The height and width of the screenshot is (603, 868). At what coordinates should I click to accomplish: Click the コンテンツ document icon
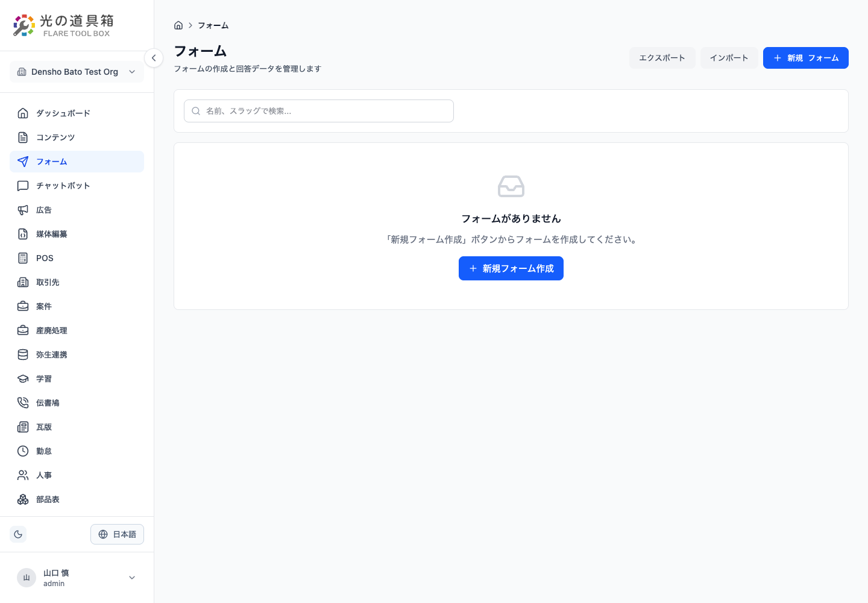23,137
